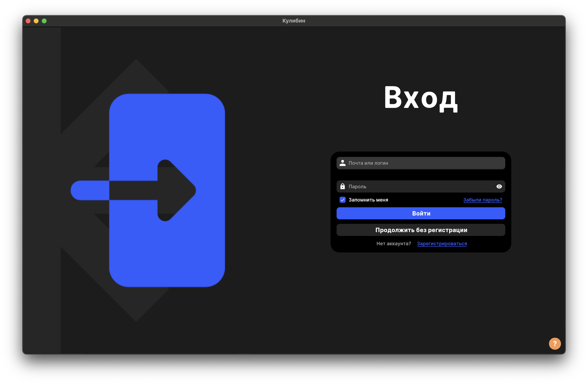This screenshot has width=588, height=384.
Task: Uncheck the 'Запомнить меня' checkbox
Action: pyautogui.click(x=342, y=200)
